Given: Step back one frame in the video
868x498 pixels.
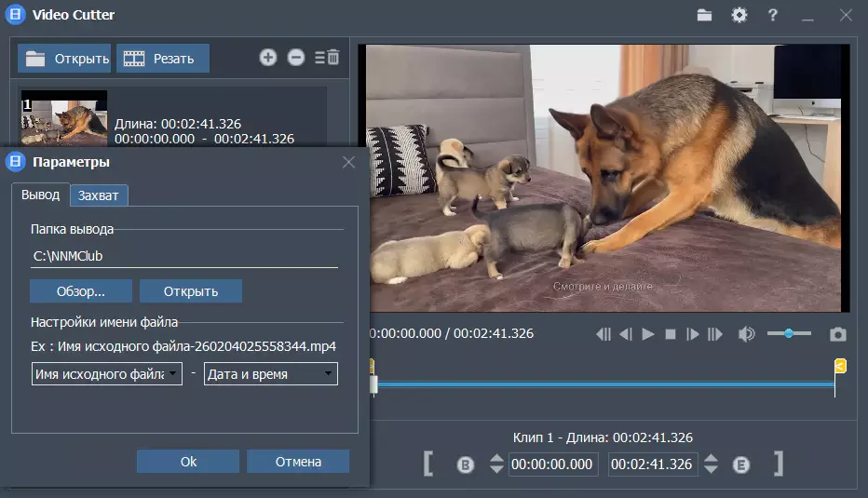Looking at the screenshot, I should [626, 334].
